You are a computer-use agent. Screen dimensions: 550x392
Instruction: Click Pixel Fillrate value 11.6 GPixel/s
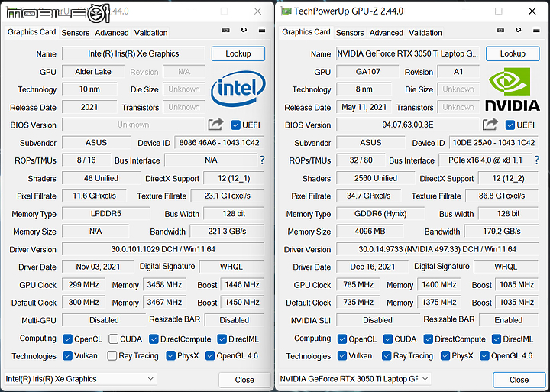(x=95, y=196)
